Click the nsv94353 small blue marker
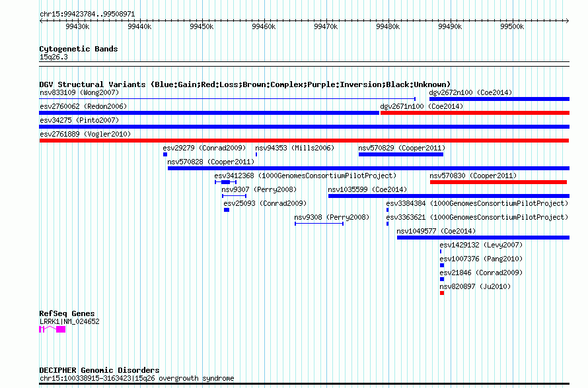 256,154
